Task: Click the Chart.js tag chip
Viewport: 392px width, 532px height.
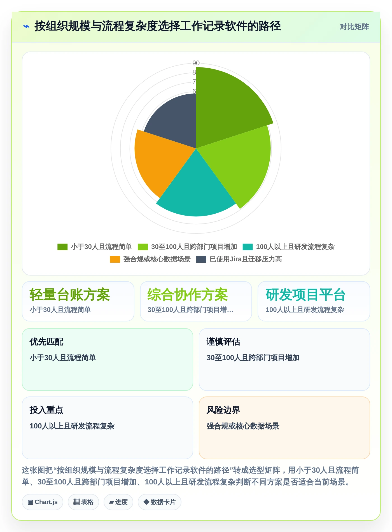Action: [x=43, y=502]
